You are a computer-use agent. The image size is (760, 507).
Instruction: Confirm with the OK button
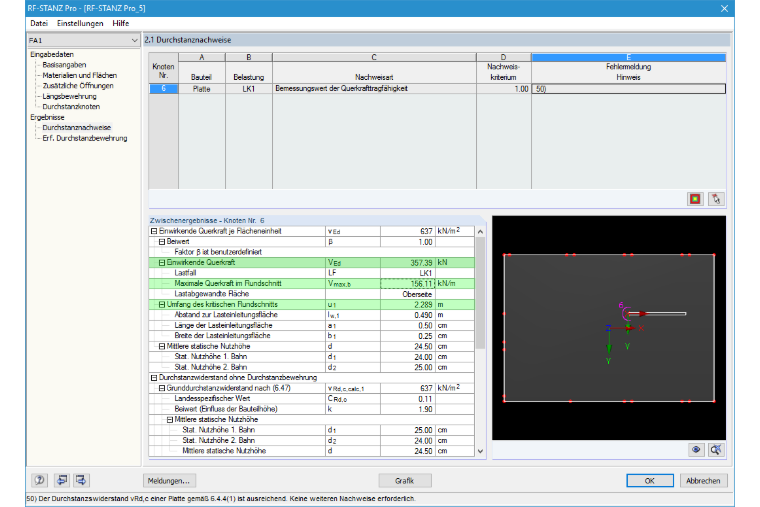point(649,480)
